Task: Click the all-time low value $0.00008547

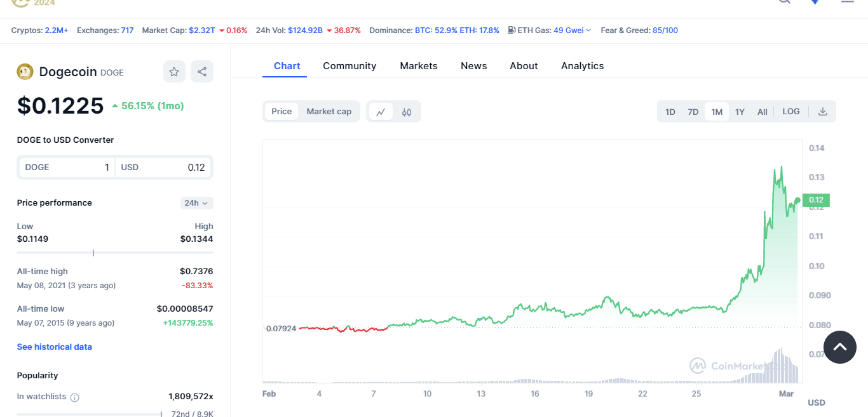Action: coord(185,309)
